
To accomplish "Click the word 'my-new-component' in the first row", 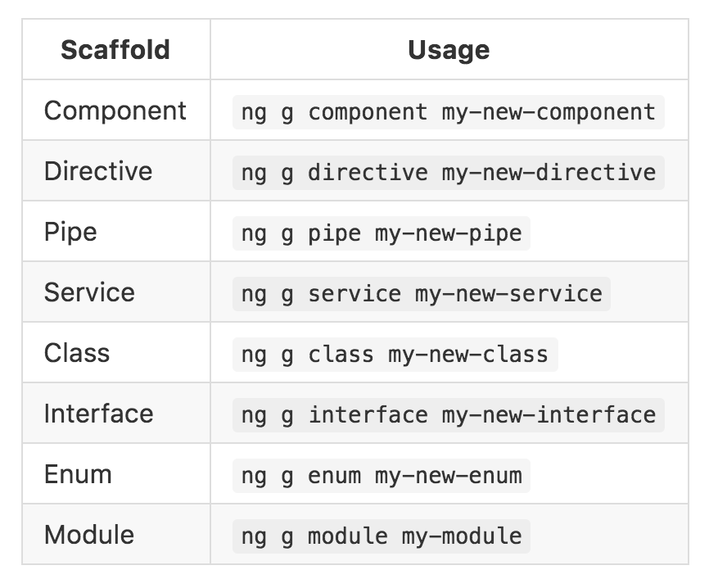I will click(x=549, y=111).
